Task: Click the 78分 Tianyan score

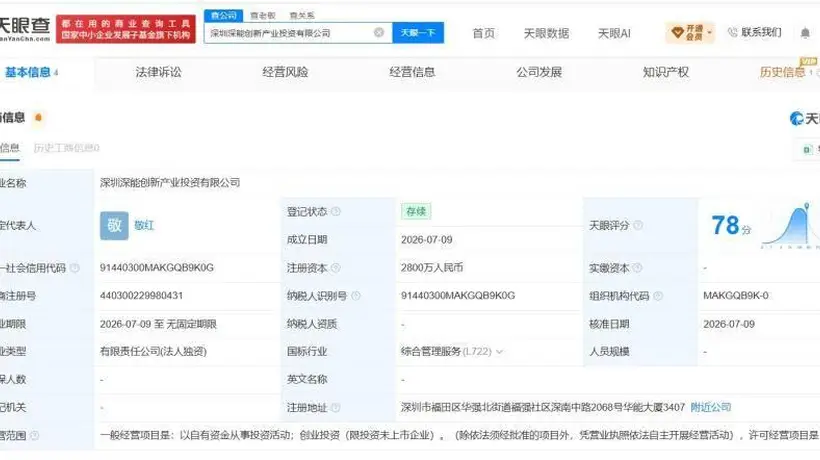Action: [x=731, y=226]
